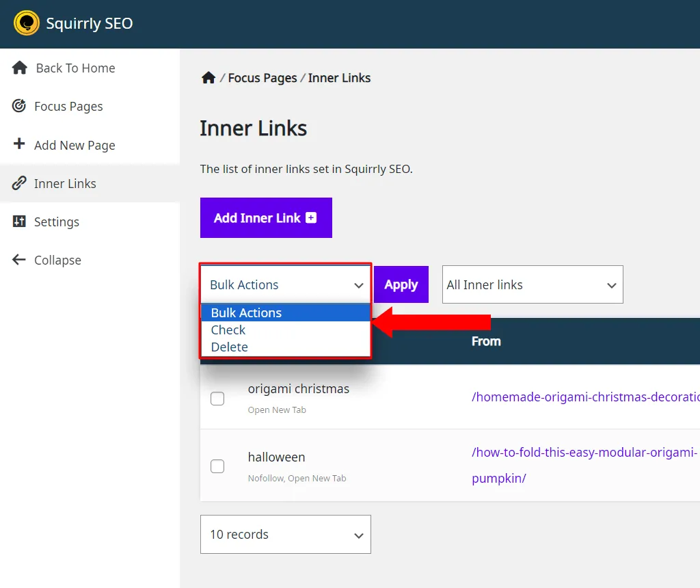The width and height of the screenshot is (700, 588).
Task: Check the origami christmas row checkbox
Action: (217, 398)
